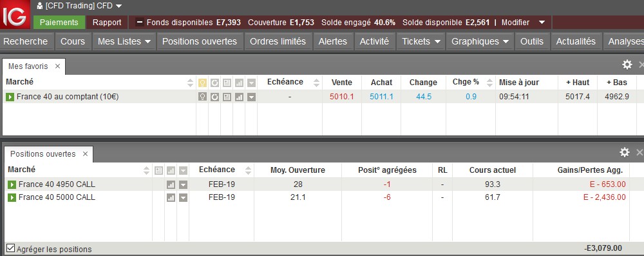Close the Positions ouvertes tab

(x=85, y=154)
